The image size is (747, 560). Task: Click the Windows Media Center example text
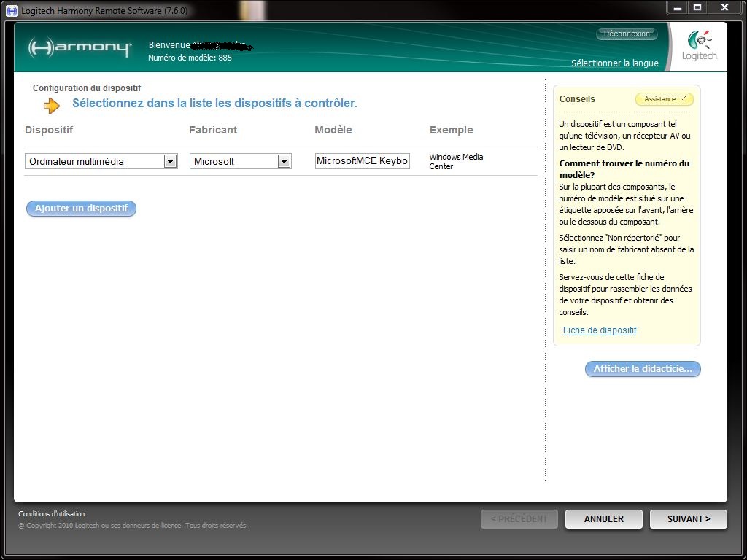tap(456, 161)
